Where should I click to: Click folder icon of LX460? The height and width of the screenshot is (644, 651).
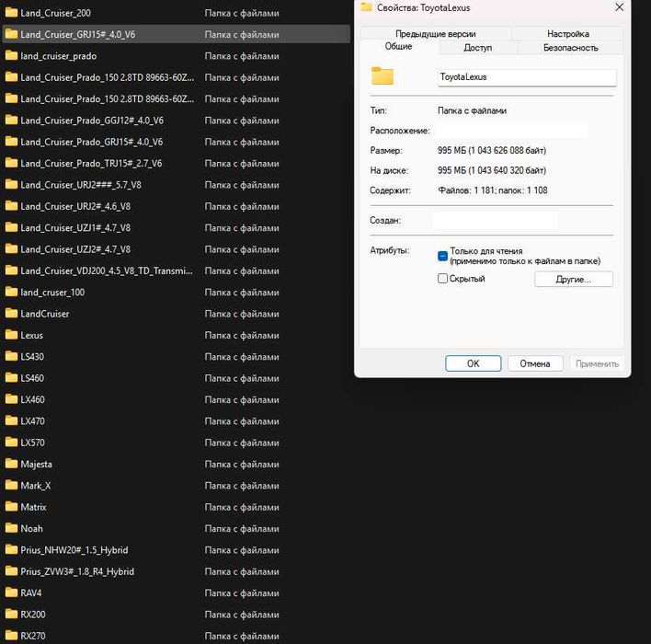point(11,399)
